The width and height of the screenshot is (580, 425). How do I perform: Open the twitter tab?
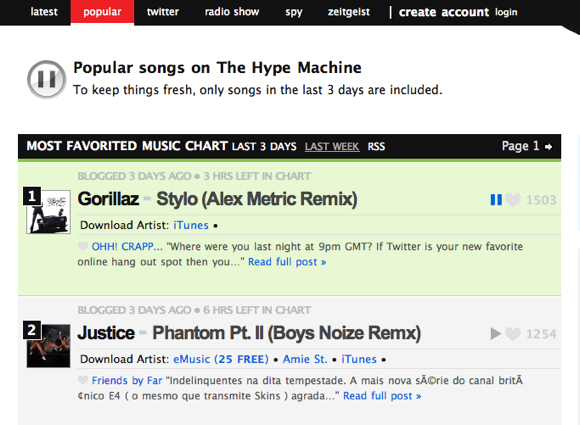[163, 12]
